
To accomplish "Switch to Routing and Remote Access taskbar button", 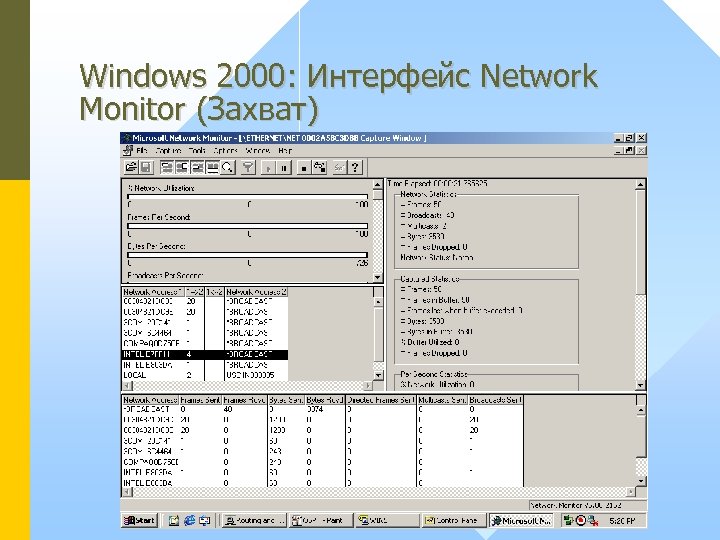I will [x=254, y=520].
